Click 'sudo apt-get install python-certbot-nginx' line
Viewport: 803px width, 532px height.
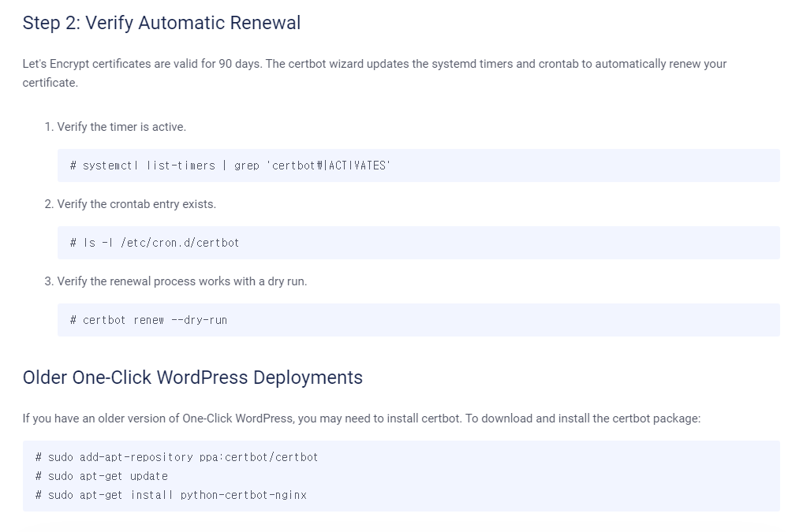(171, 495)
